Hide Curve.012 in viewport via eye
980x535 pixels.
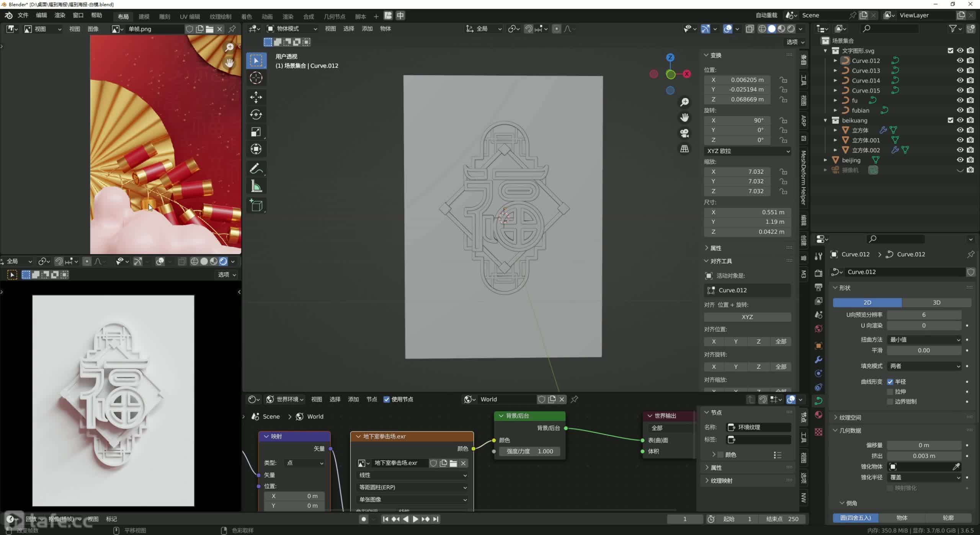click(x=960, y=60)
